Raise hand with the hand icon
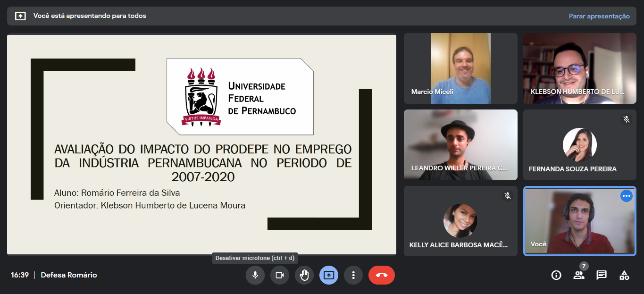The image size is (644, 294). pos(304,275)
